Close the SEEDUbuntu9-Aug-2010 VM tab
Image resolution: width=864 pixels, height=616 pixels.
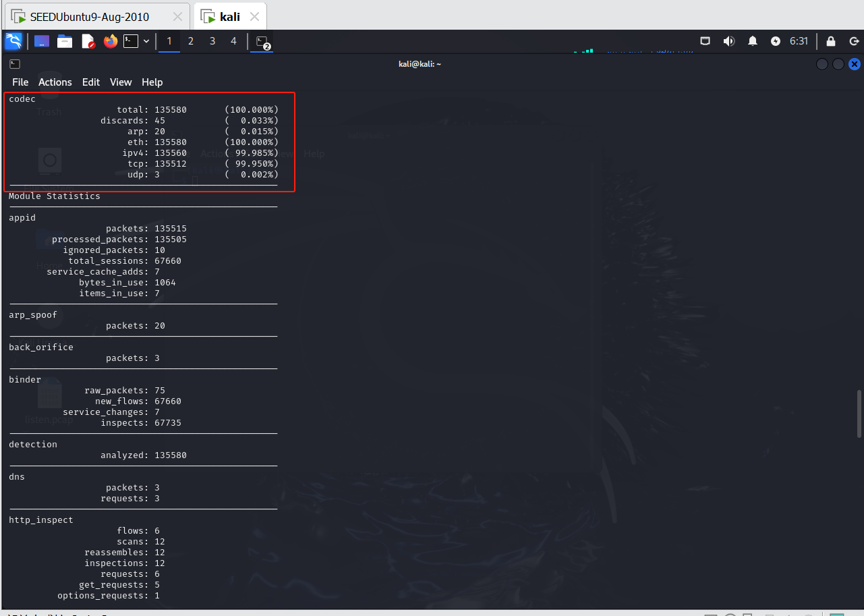tap(177, 17)
